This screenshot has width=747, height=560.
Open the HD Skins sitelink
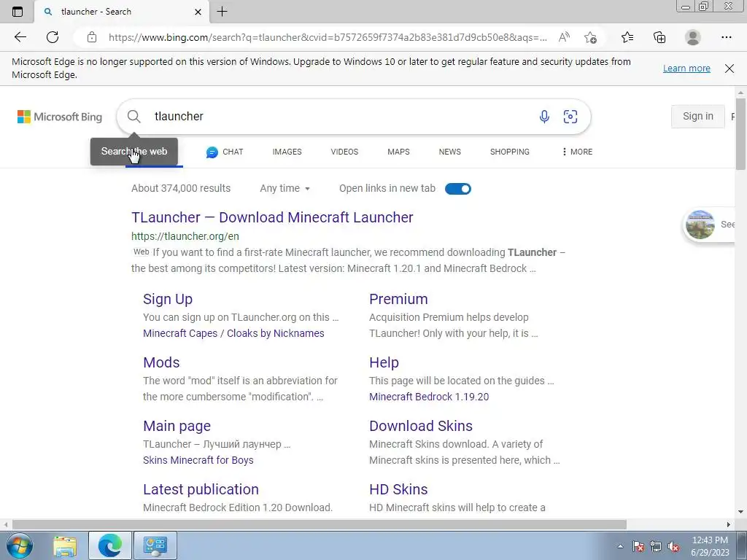398,489
